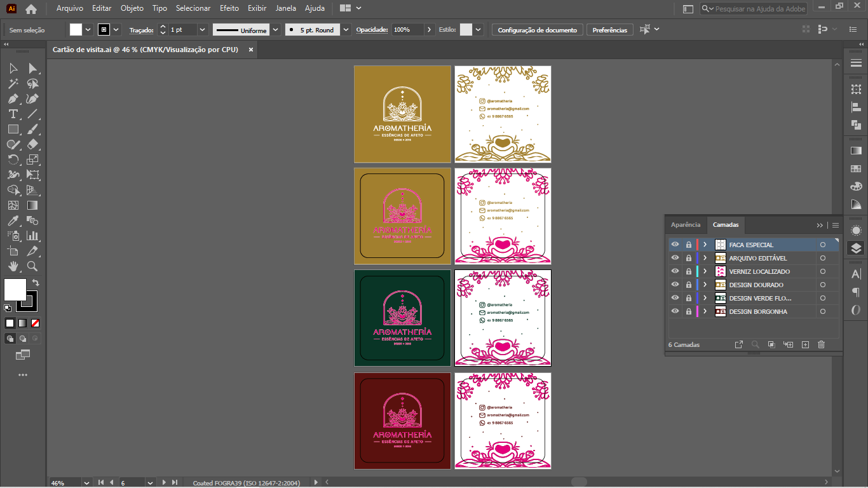Click the Configuração de documento button

click(537, 30)
